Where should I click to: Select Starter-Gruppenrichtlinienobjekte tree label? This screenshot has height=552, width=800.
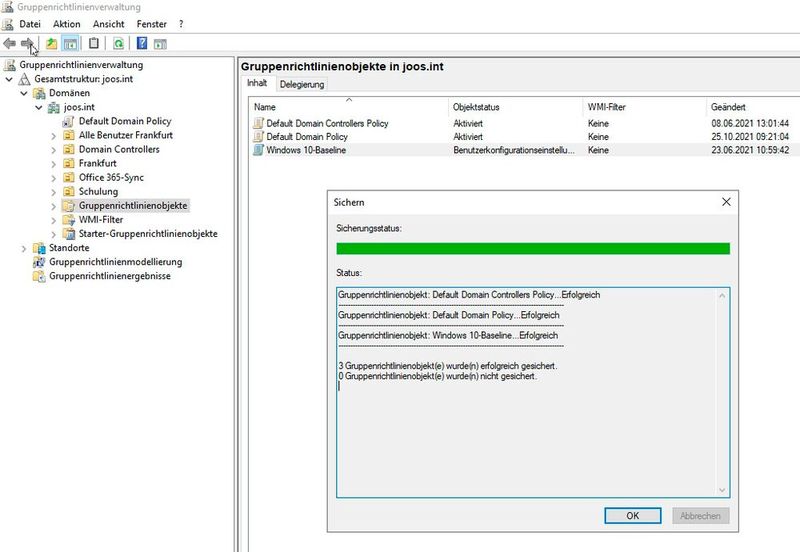pyautogui.click(x=148, y=234)
